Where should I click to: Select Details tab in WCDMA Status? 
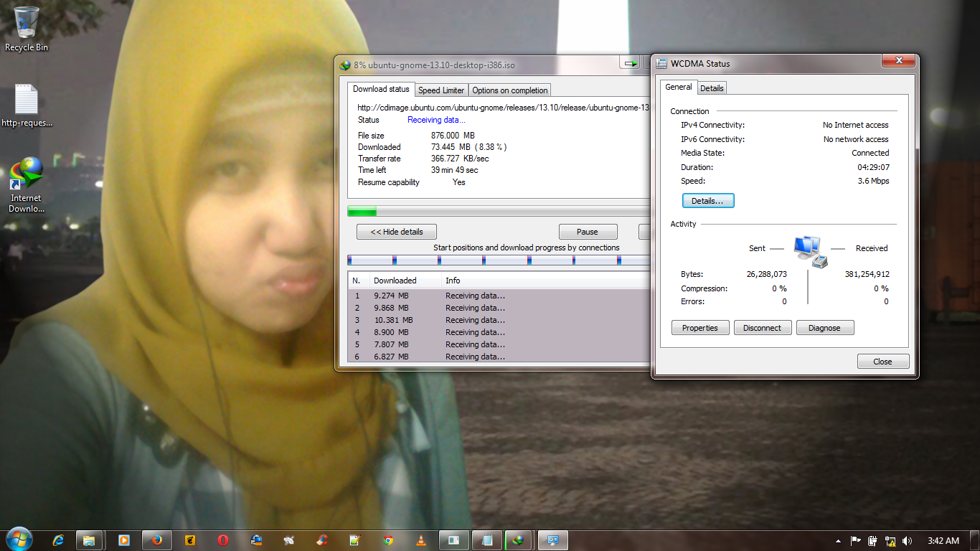pos(712,88)
